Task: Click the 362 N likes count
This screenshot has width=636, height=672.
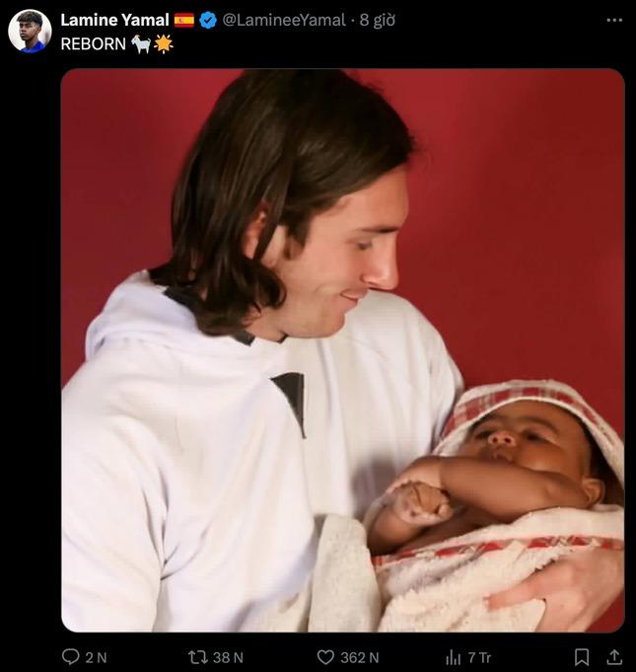Action: [361, 657]
